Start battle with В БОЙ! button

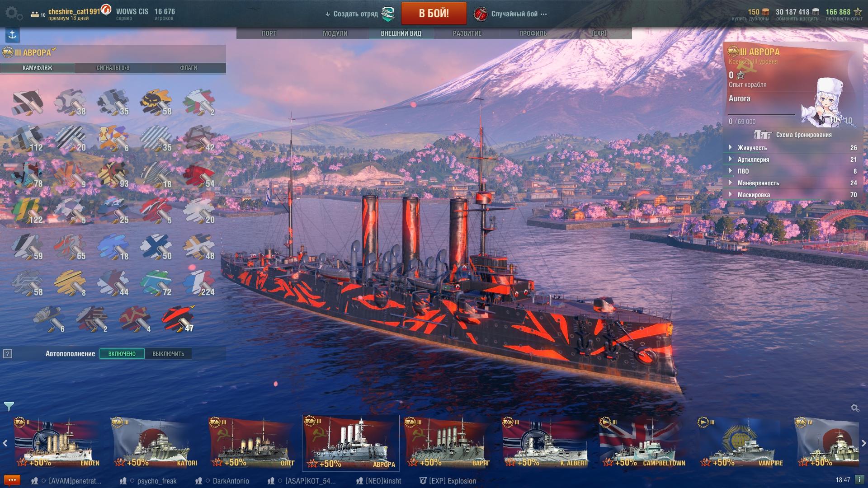point(434,13)
